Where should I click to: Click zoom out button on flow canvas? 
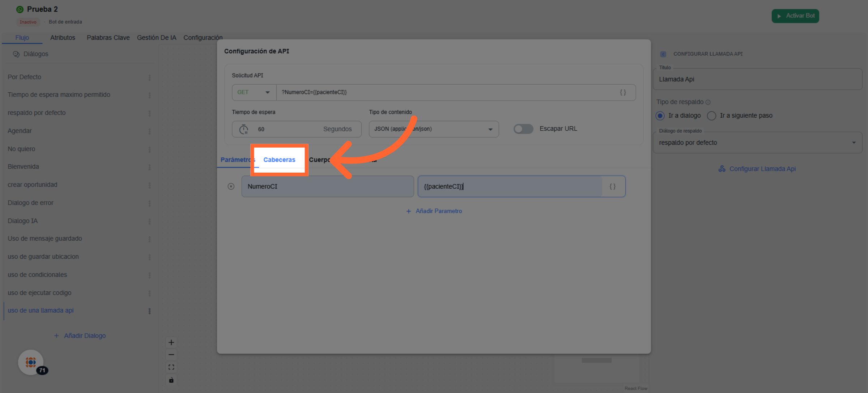point(171,355)
